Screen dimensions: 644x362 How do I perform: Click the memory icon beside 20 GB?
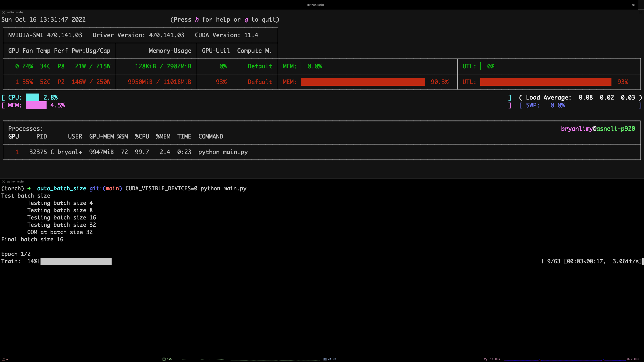pyautogui.click(x=325, y=359)
